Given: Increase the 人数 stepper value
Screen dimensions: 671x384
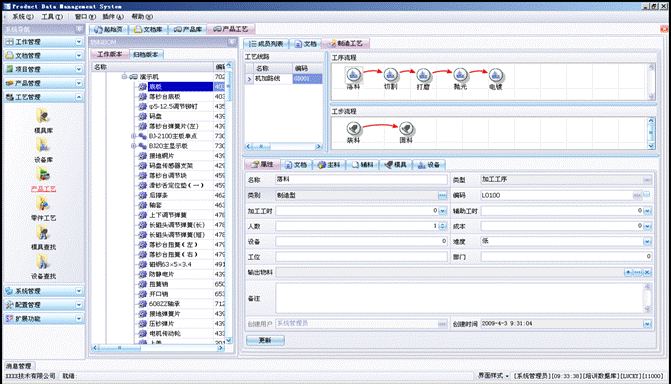Looking at the screenshot, I should [443, 224].
